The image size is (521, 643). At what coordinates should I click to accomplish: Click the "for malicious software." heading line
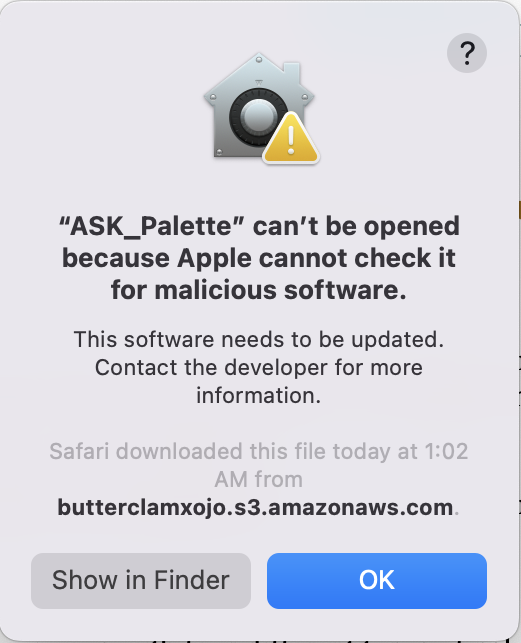[x=259, y=290]
